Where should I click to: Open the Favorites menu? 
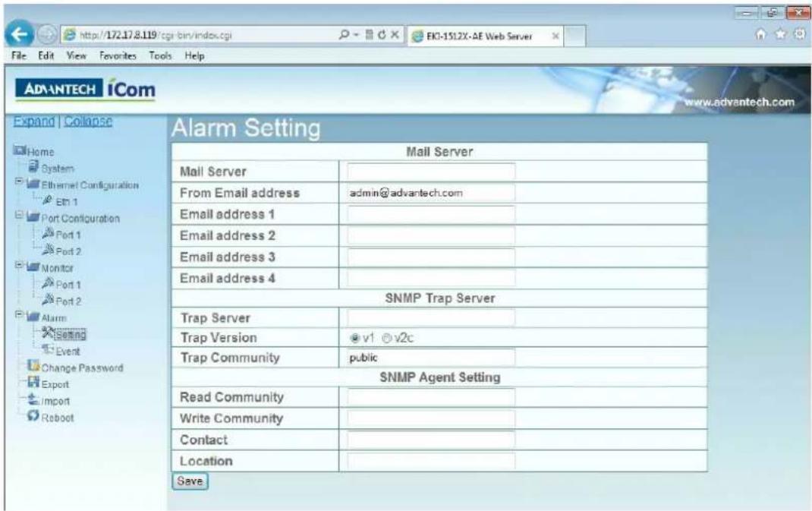pyautogui.click(x=118, y=55)
